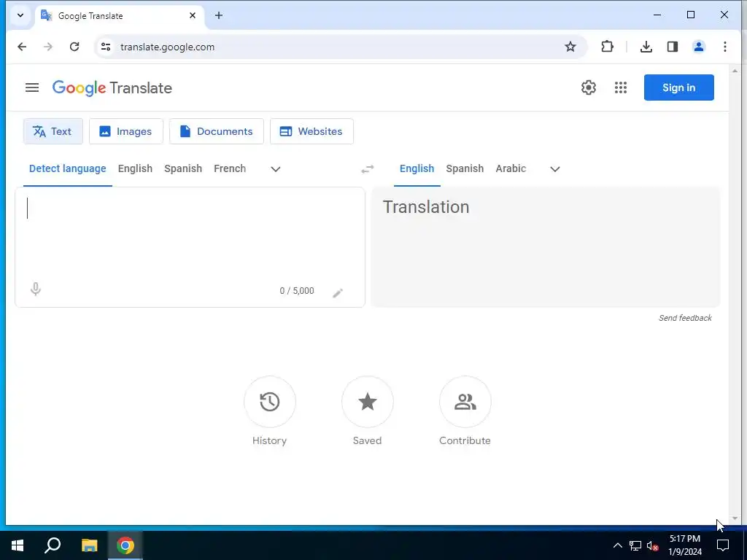Open Google Translate settings gear
Image resolution: width=747 pixels, height=560 pixels.
[589, 87]
